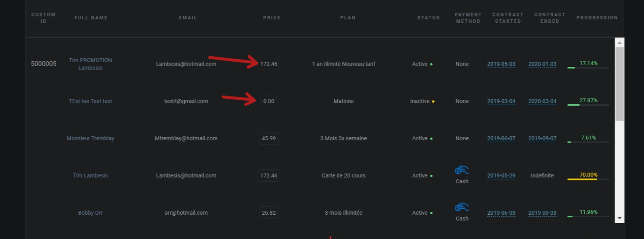Open the Monsieur Tremblay member link
The image size is (644, 239).
(90, 138)
